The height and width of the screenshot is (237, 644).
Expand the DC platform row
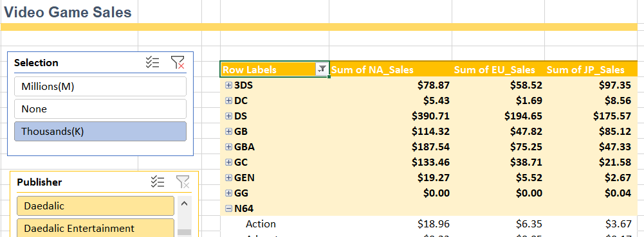pos(229,101)
